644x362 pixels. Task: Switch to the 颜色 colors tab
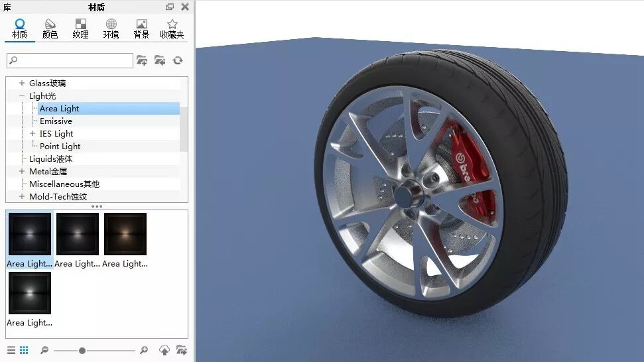tap(50, 29)
